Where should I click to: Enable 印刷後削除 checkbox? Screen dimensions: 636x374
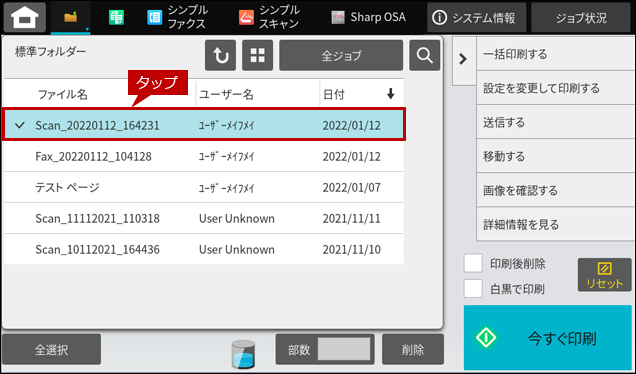(x=473, y=263)
